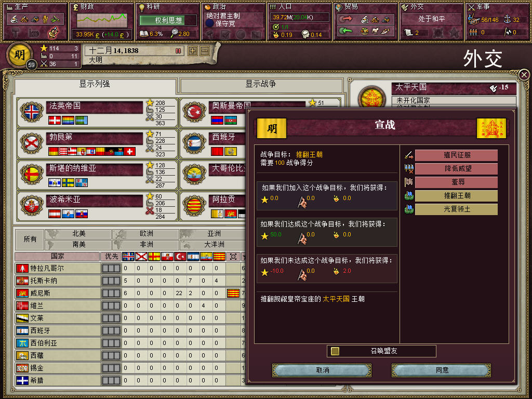This screenshot has width=532, height=399.
Task: Cancel the declaration with 取消 button
Action: pos(322,370)
